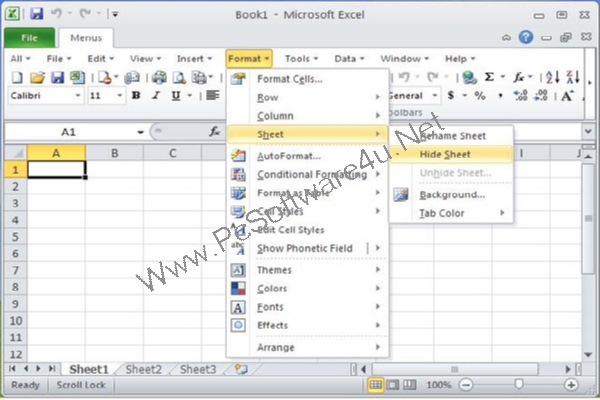Open the Tab Color submenu
Viewport: 600px width, 400px height.
tap(452, 213)
